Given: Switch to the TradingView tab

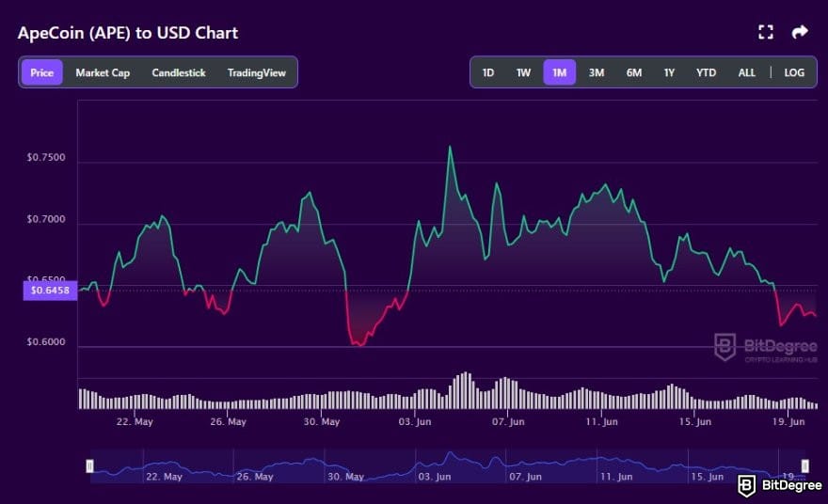Looking at the screenshot, I should (257, 72).
